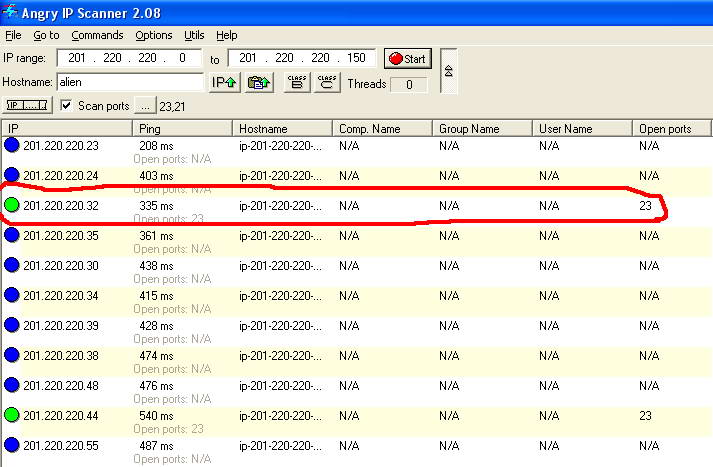Image resolution: width=713 pixels, height=467 pixels.
Task: Click blue status icon for 201.220.220.23
Action: click(x=12, y=145)
